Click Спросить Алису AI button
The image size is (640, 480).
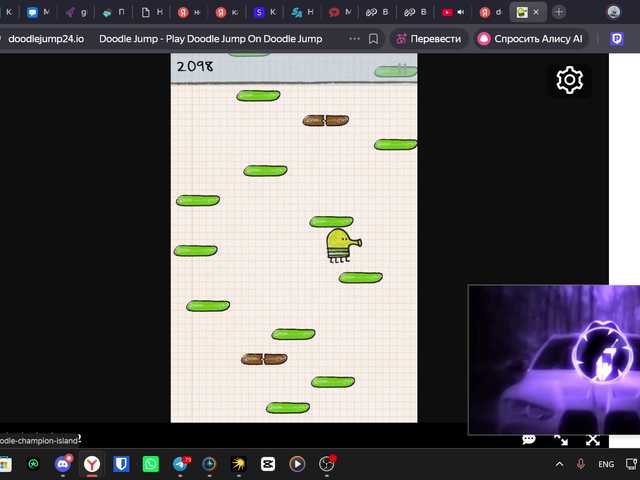point(531,39)
